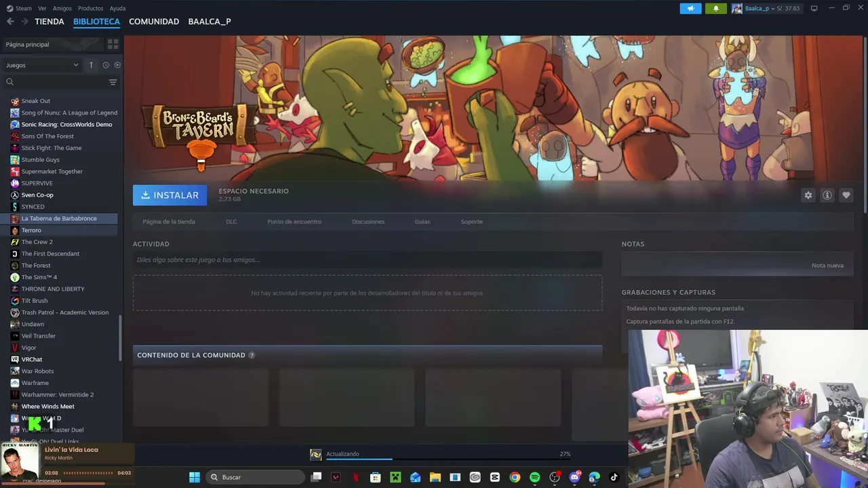Screen dimensions: 868x488
Task: Seek within the Livin' la Vida Loca track
Action: click(x=88, y=473)
